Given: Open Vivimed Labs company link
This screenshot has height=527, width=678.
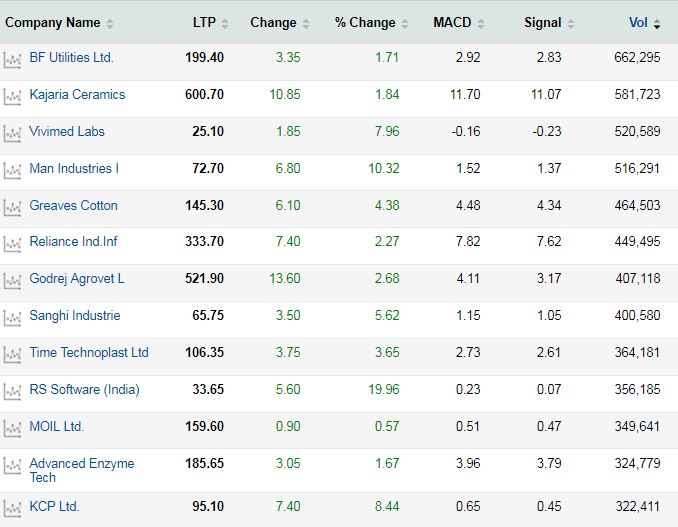Looking at the screenshot, I should click(67, 131).
